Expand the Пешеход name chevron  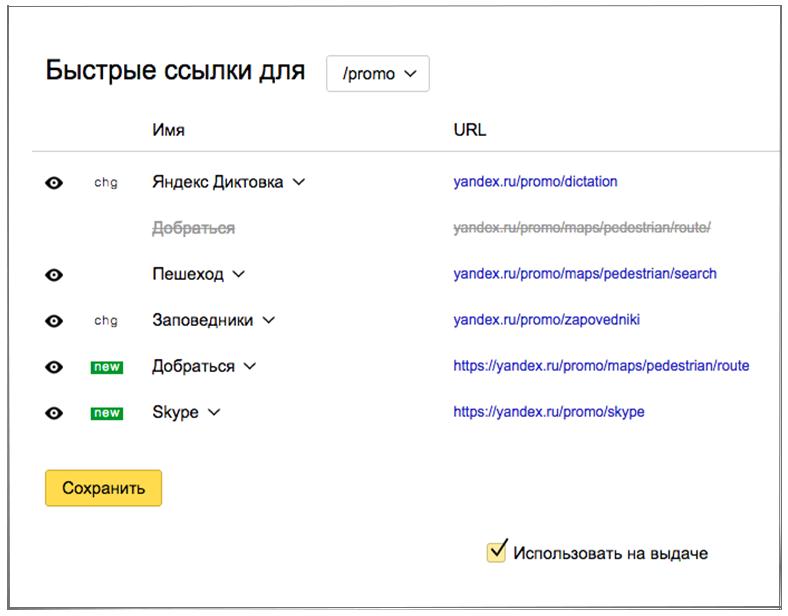pos(238,274)
